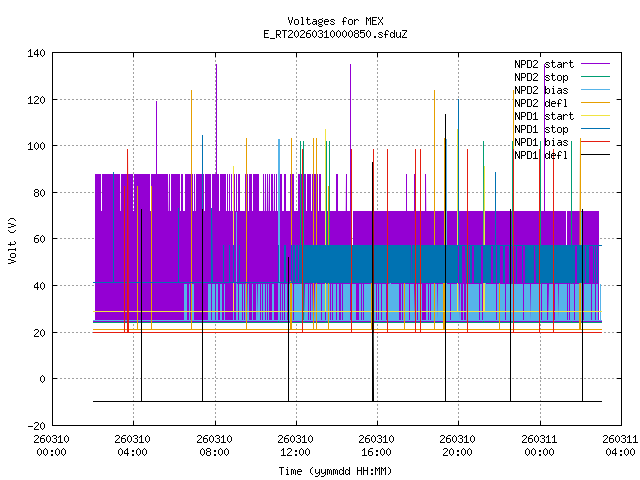The image size is (640, 480).
Task: Click the 'Volt (V)' y-axis label
Action: (x=12, y=239)
